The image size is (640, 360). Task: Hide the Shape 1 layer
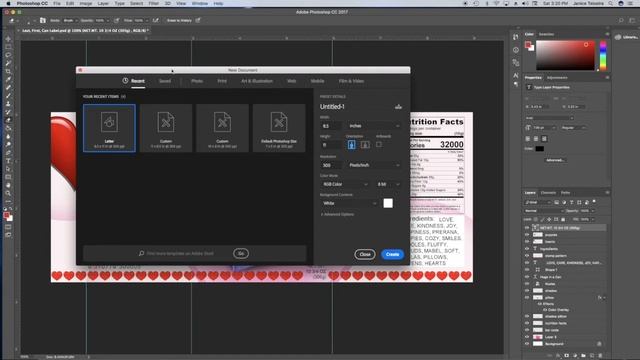point(527,269)
